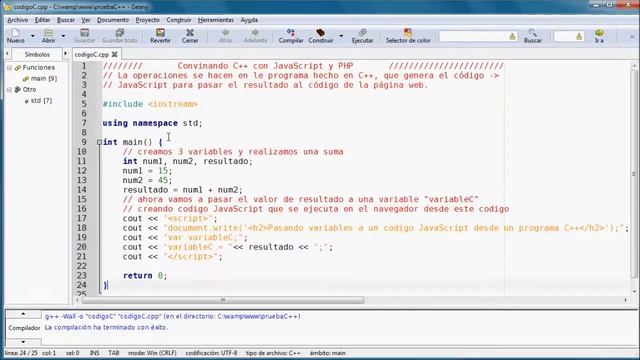This screenshot has width=640, height=360.
Task: Click the Abrir (open file) toolbar icon
Action: pos(48,36)
